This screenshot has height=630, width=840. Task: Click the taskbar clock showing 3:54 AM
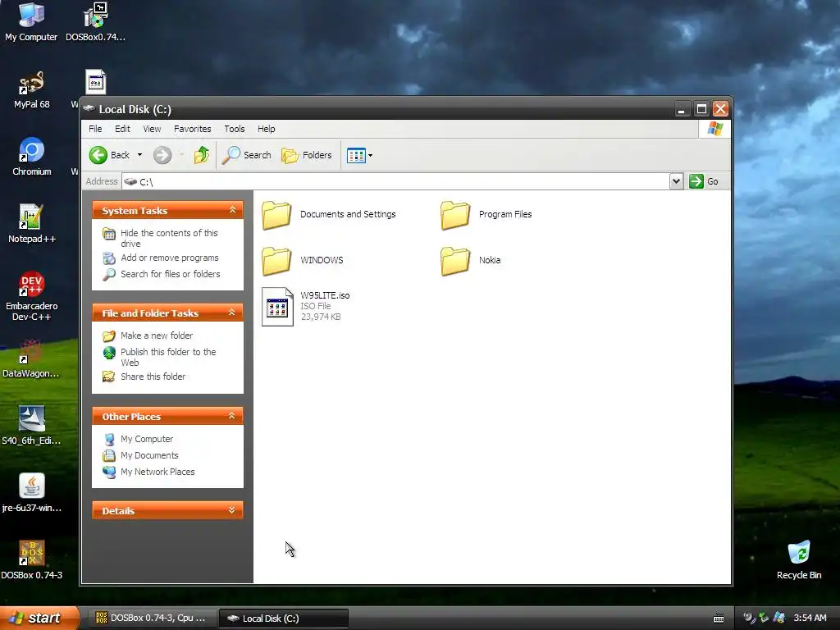pyautogui.click(x=810, y=619)
